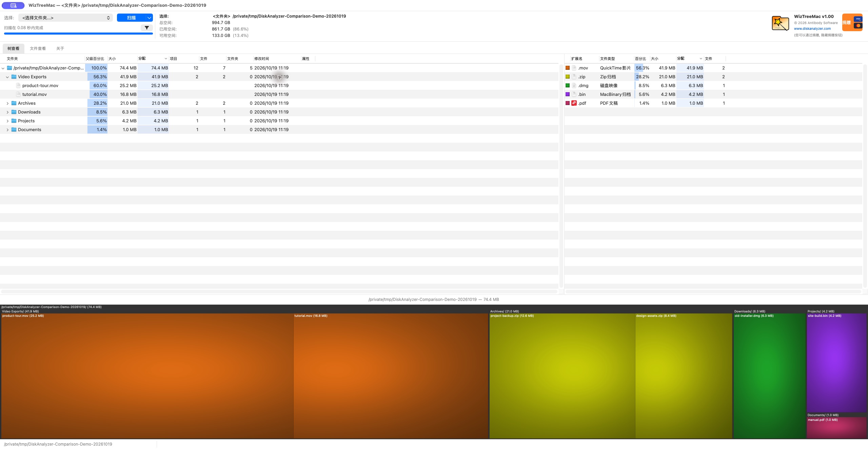868x449 pixels.
Task: Switch to the 文件查看 tab
Action: (38, 48)
